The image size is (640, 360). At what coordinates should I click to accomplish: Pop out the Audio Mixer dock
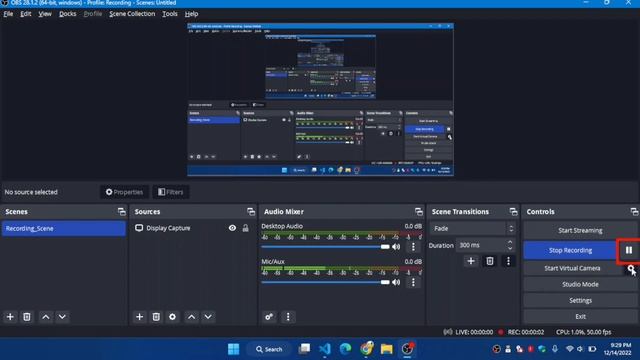coord(419,211)
